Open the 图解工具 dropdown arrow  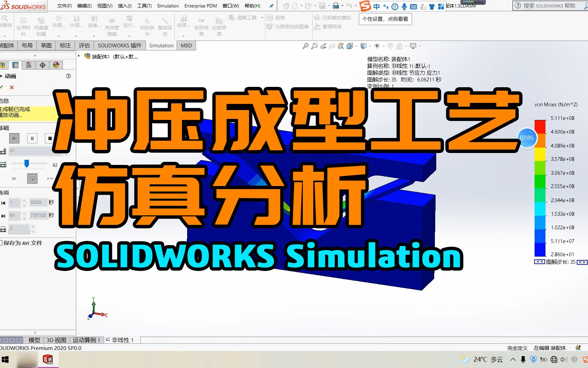(262, 17)
